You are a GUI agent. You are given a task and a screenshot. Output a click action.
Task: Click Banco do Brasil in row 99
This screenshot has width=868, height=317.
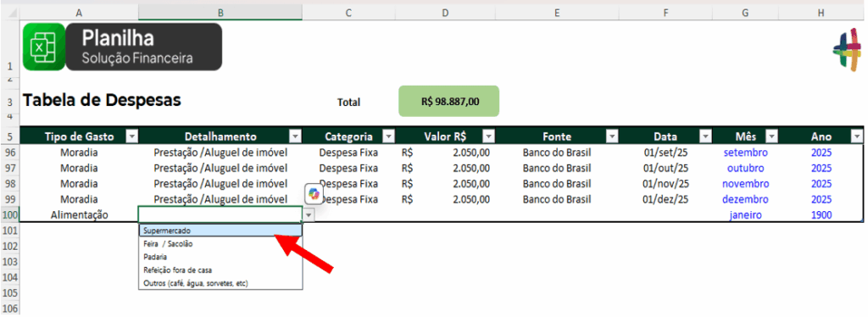pos(556,199)
